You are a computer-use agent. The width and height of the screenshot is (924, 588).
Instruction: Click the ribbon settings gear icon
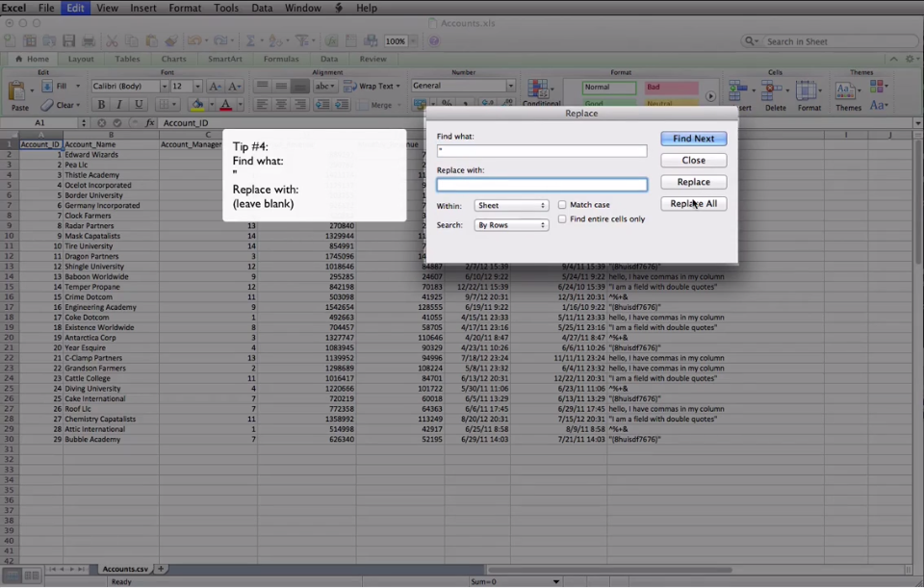pyautogui.click(x=911, y=59)
